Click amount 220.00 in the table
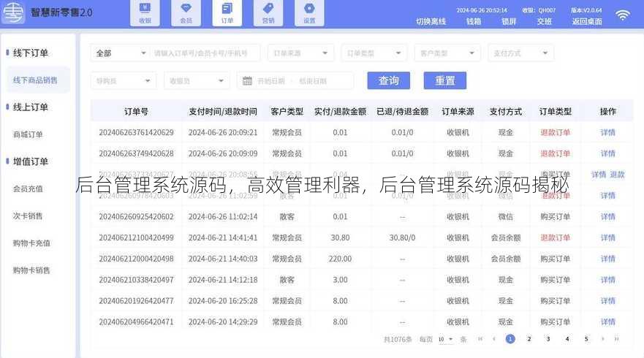Image resolution: width=644 pixels, height=358 pixels. tap(340, 259)
